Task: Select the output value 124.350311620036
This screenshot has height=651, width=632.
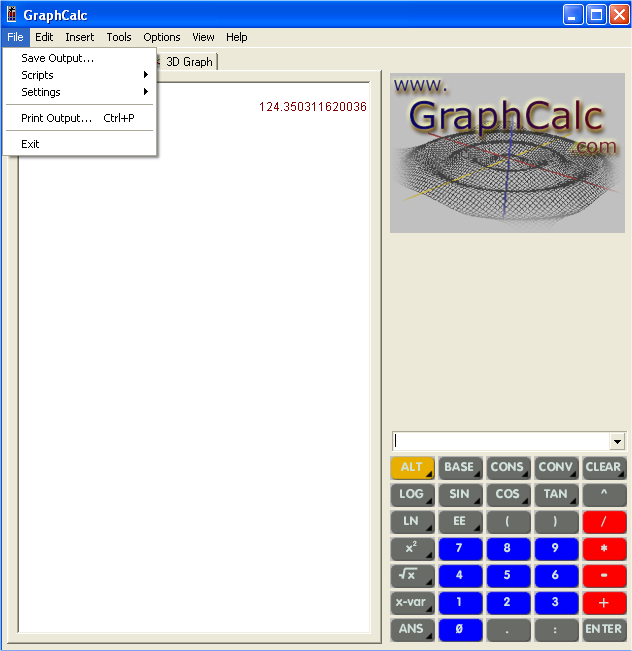Action: coord(313,107)
